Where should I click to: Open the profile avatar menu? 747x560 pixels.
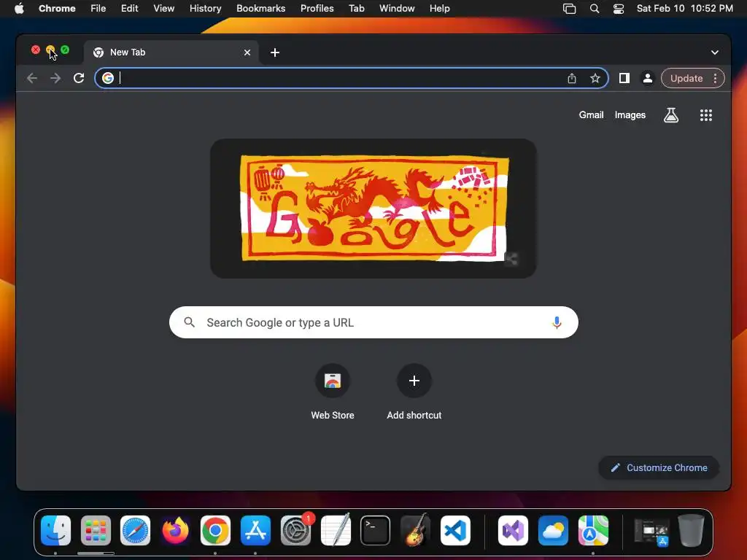point(648,78)
